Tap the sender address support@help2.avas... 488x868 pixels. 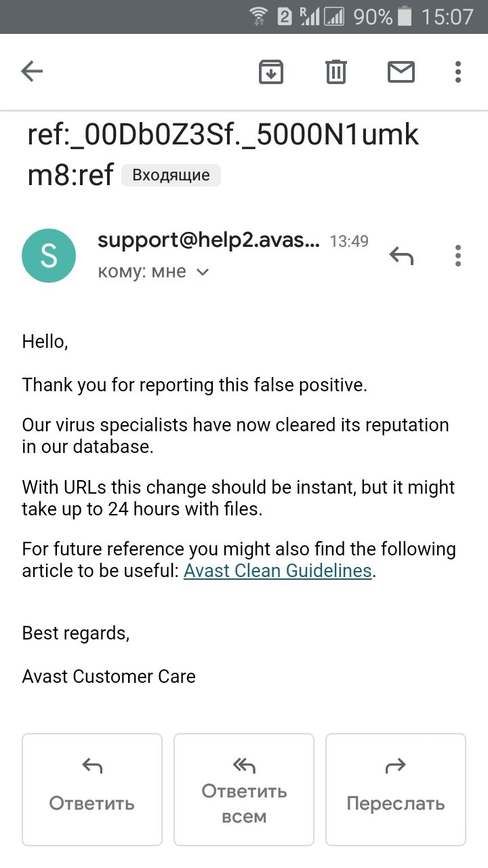click(x=208, y=240)
